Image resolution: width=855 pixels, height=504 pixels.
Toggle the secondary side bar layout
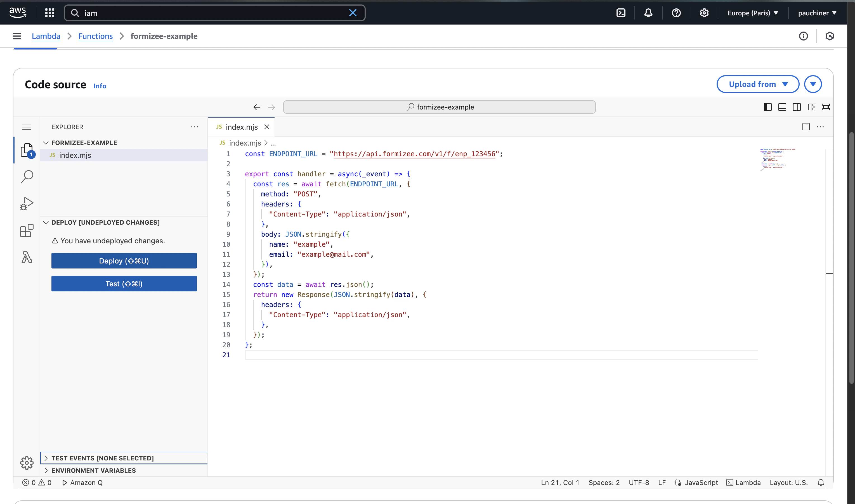coord(797,107)
